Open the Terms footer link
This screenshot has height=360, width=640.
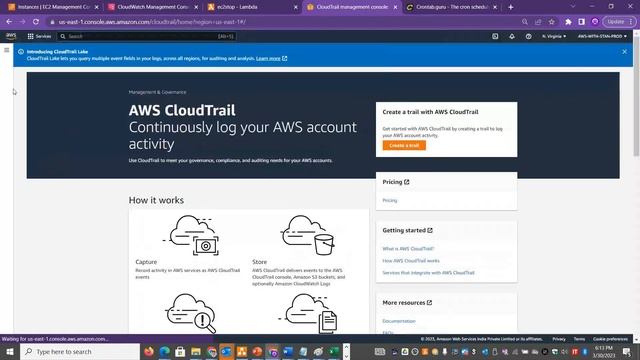coord(579,339)
